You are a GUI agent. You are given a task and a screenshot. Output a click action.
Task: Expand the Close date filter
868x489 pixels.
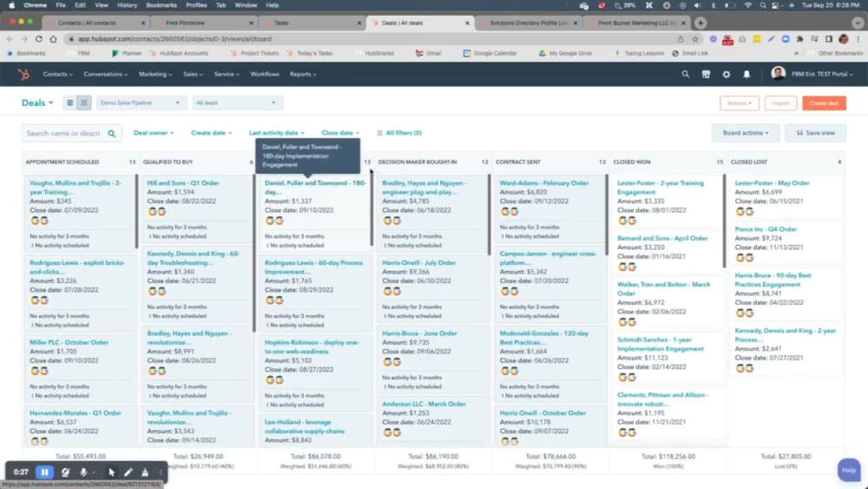pos(340,133)
